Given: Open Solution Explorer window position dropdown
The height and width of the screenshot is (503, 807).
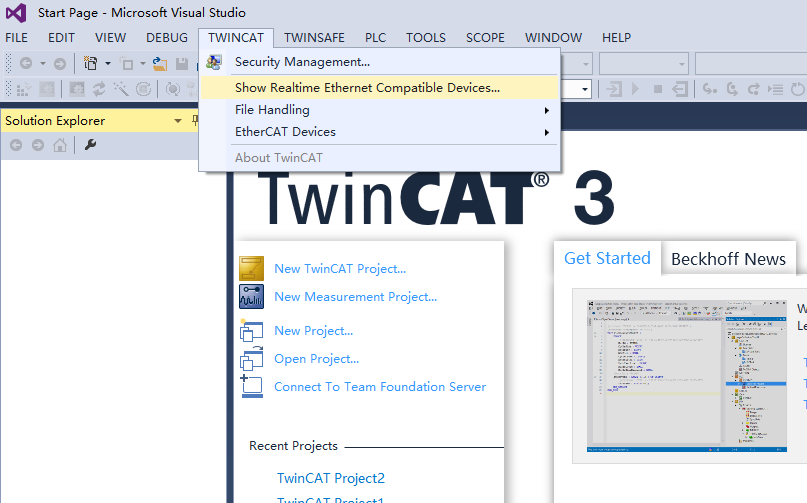Looking at the screenshot, I should coord(178,121).
